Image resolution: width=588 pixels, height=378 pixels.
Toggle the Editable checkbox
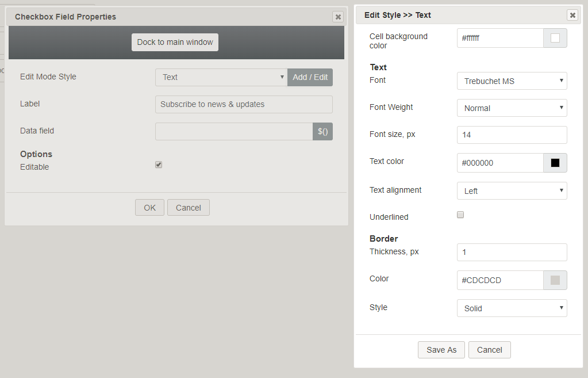pyautogui.click(x=159, y=165)
